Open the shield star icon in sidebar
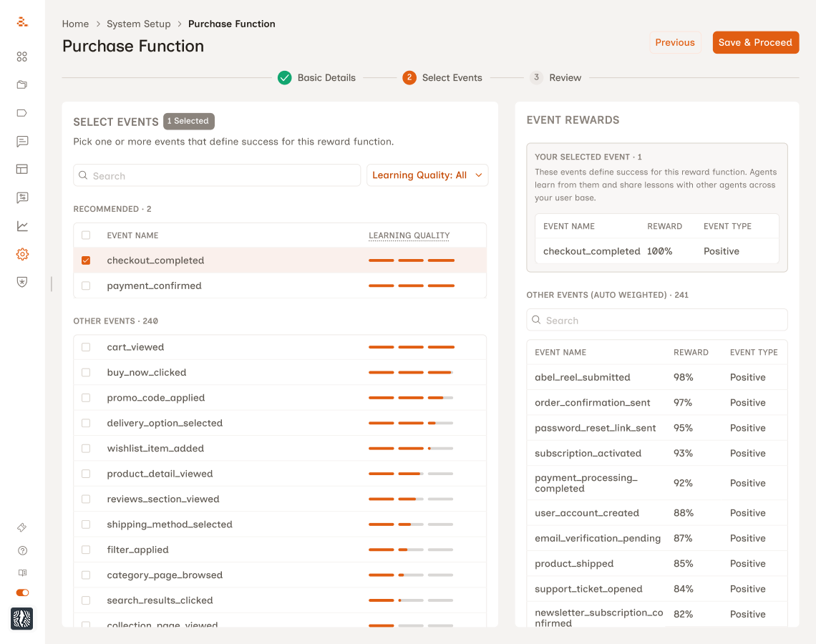 tap(22, 282)
